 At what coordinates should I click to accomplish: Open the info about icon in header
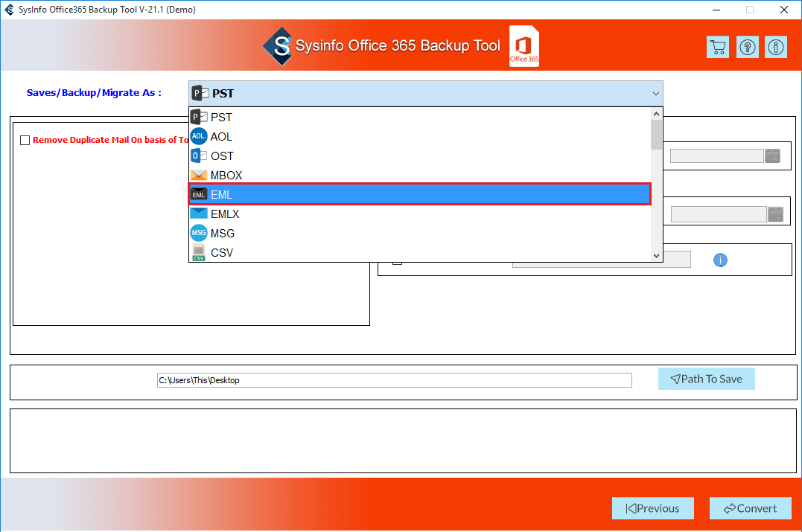click(x=776, y=47)
